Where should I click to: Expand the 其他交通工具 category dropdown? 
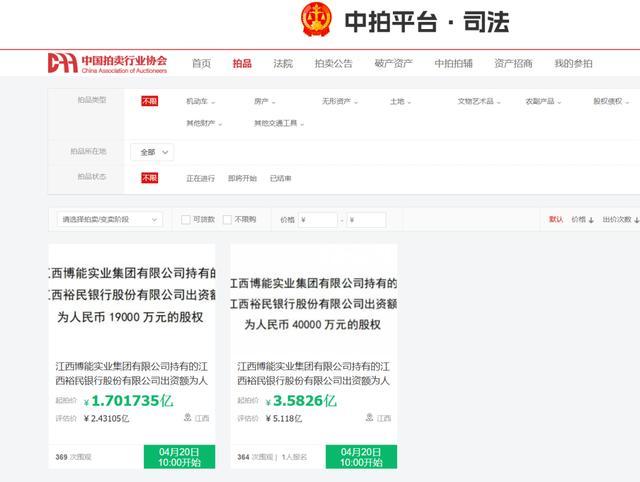(279, 123)
